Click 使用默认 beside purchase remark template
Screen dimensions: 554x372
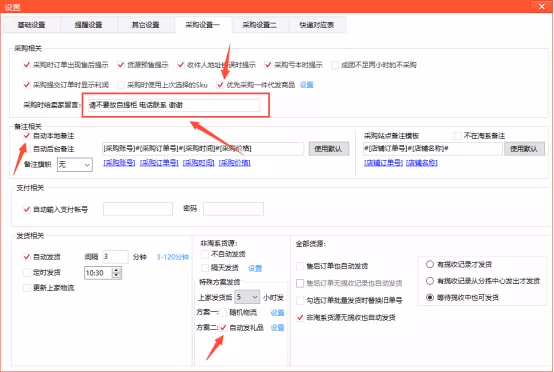[x=329, y=149]
